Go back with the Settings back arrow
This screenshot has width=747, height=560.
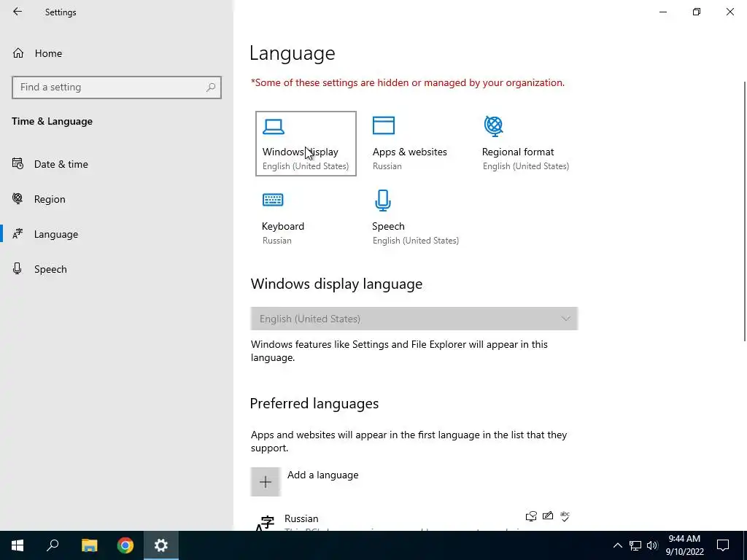pyautogui.click(x=18, y=12)
